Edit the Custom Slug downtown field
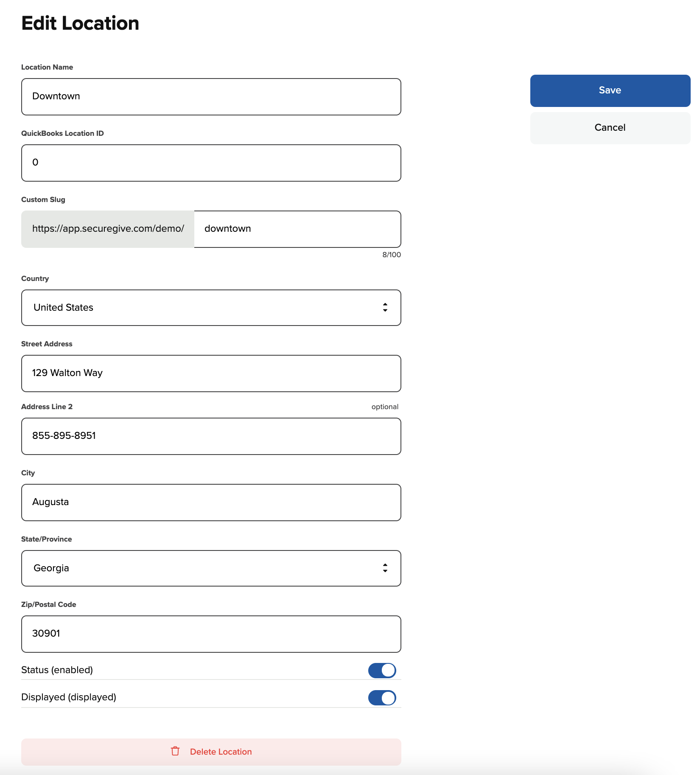 coord(297,229)
